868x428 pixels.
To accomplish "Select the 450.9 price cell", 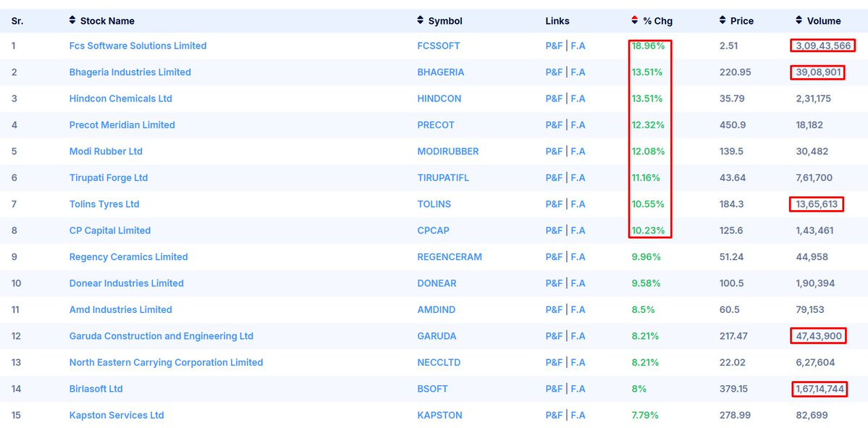I will tap(732, 125).
